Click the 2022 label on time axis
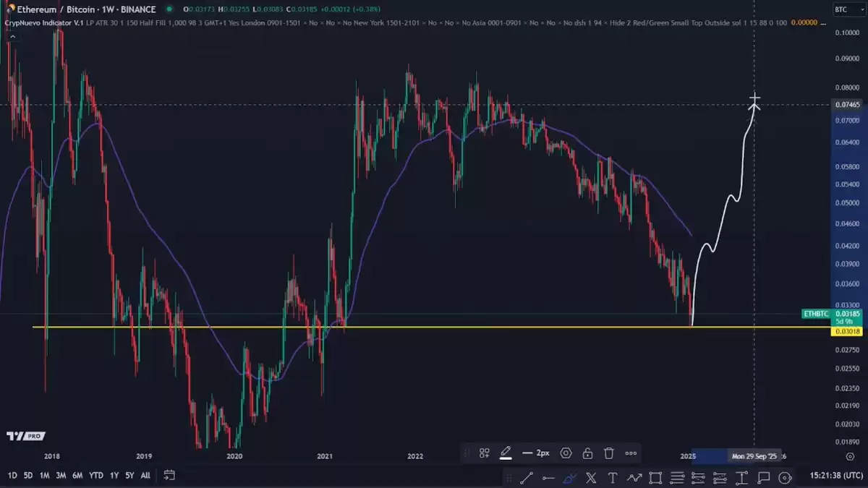 [415, 456]
